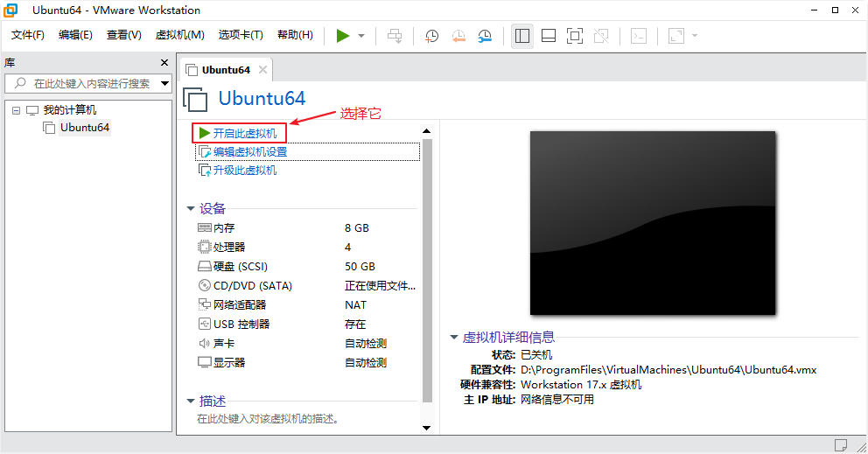Select the CD/DVD (SATA) device row
Image resolution: width=868 pixels, height=454 pixels.
click(306, 286)
